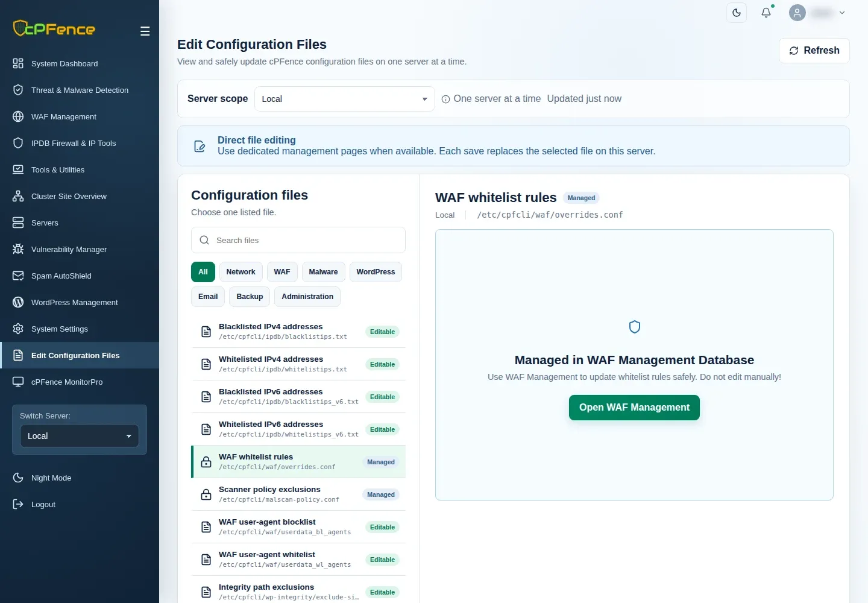Filter files by WAF category
The width and height of the screenshot is (868, 603).
(282, 272)
